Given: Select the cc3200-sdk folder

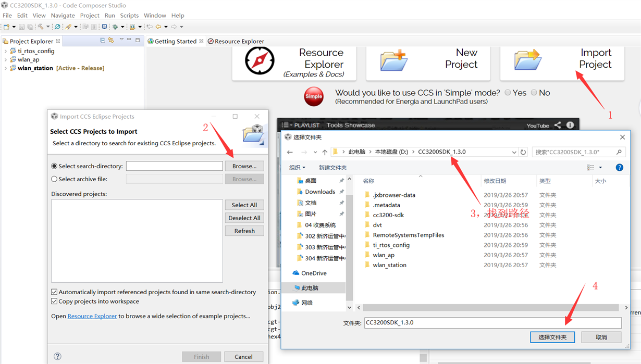Looking at the screenshot, I should pyautogui.click(x=388, y=215).
